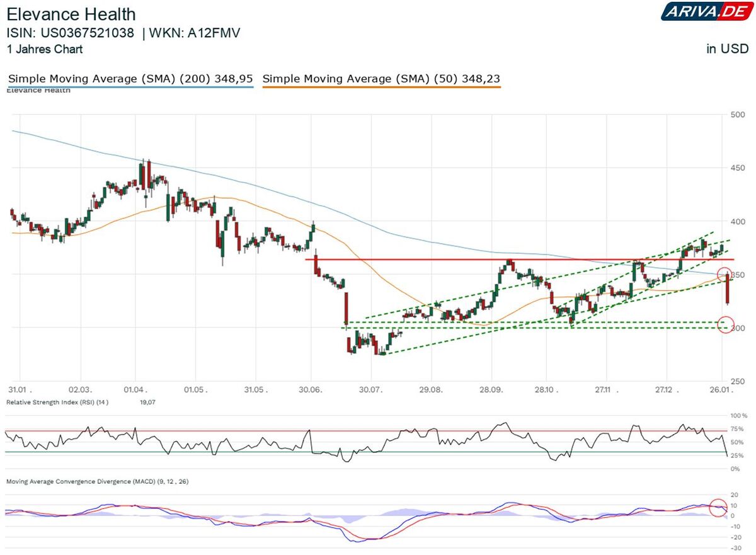Select the ISIN: US0367521038 text

tap(71, 33)
